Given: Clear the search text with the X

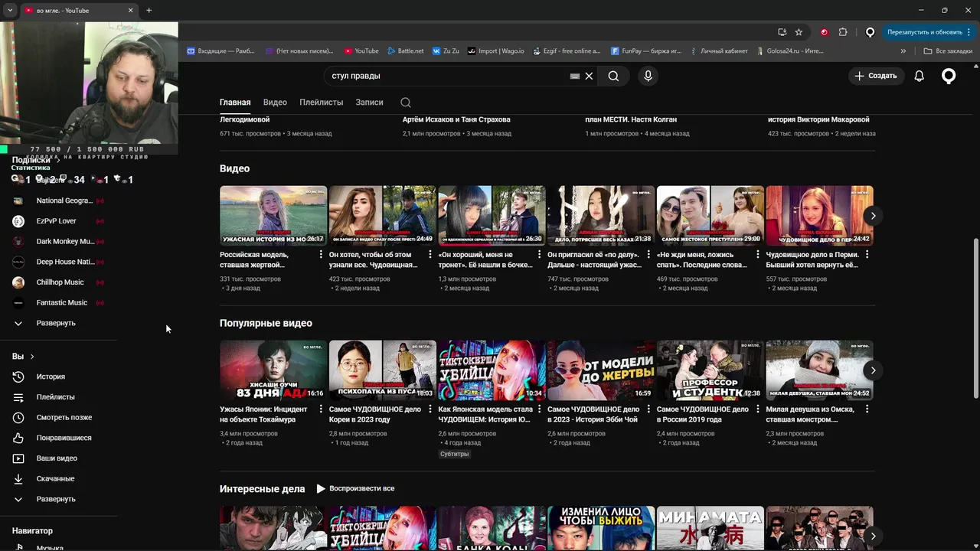Looking at the screenshot, I should point(589,76).
